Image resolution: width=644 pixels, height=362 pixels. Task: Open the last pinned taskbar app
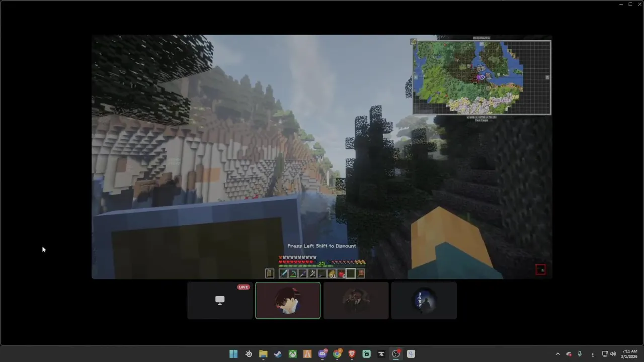pos(411,354)
